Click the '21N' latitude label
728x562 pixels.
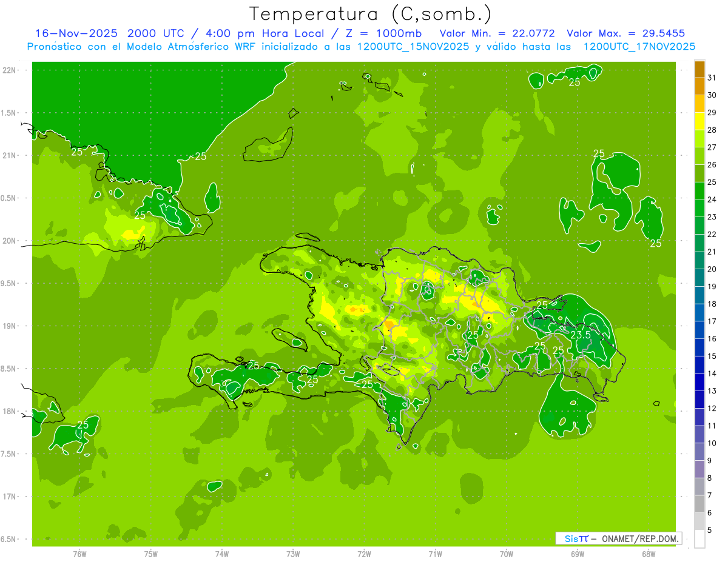coord(9,155)
